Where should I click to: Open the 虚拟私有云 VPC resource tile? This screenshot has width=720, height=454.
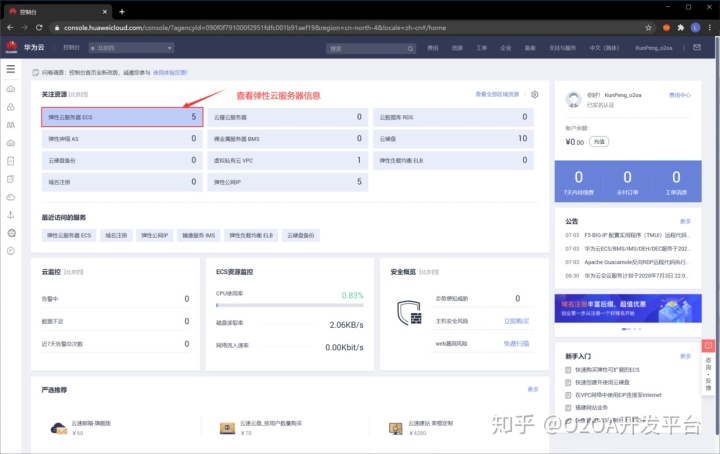pos(287,160)
